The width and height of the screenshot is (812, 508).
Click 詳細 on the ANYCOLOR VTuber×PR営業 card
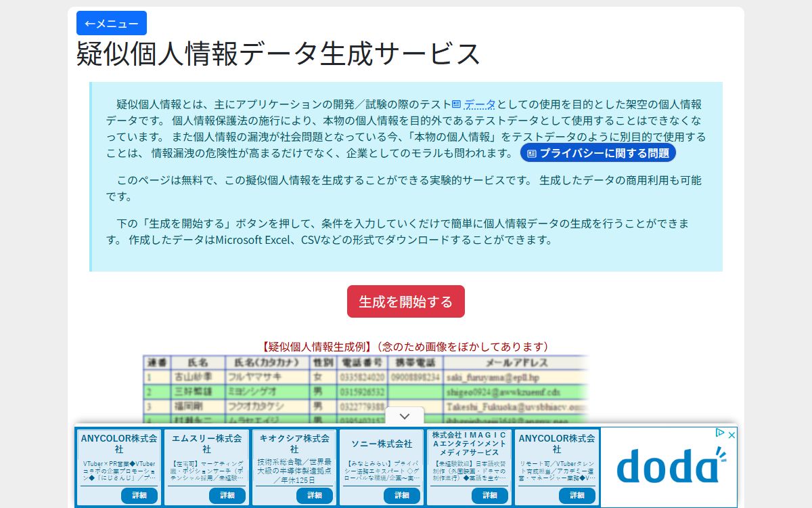point(139,495)
